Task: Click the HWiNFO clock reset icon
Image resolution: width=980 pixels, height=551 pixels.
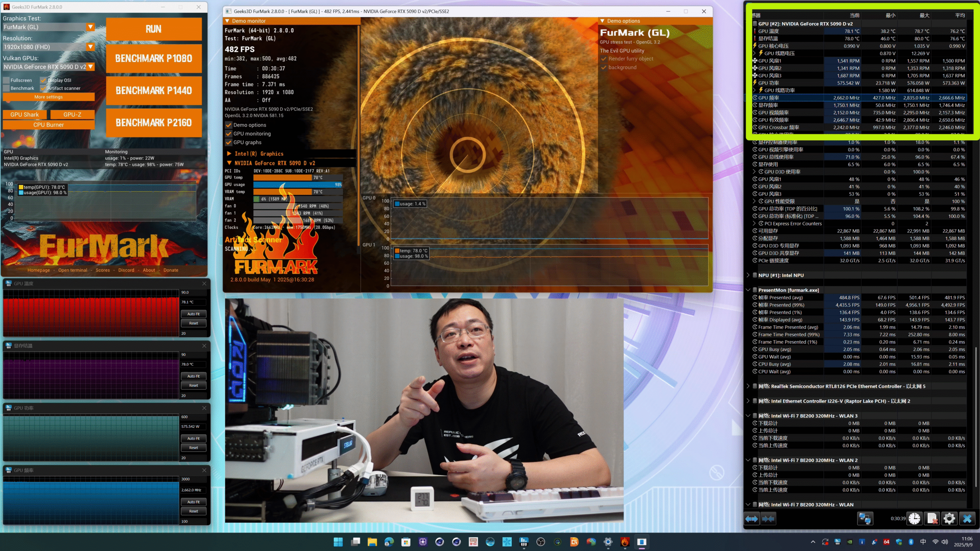Action: point(915,519)
